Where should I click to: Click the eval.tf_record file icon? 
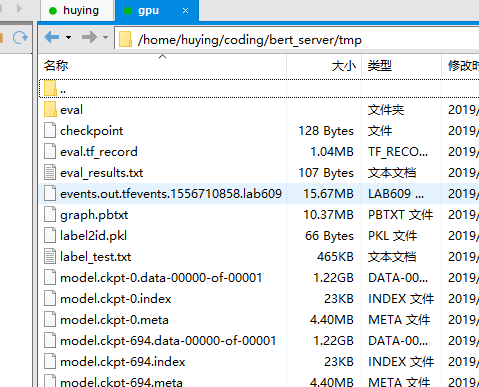pos(50,151)
